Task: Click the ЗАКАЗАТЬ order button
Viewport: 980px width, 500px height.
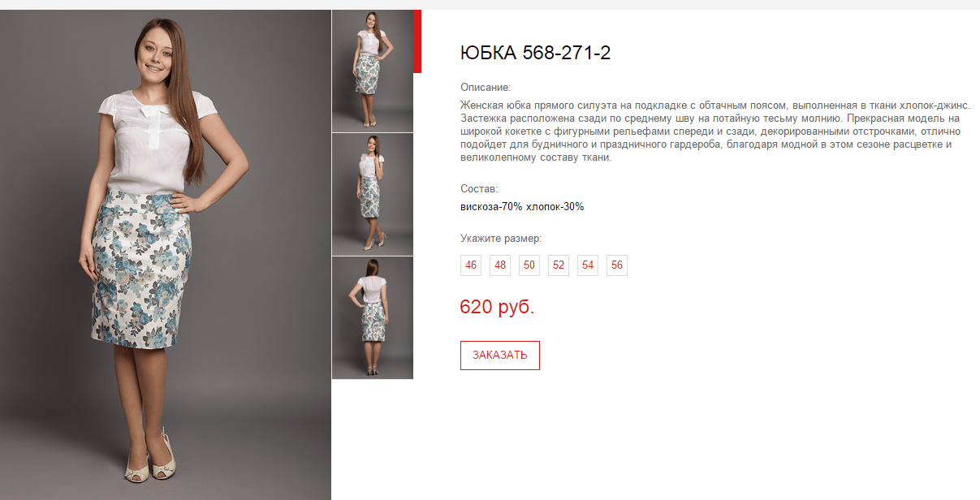Action: click(500, 356)
